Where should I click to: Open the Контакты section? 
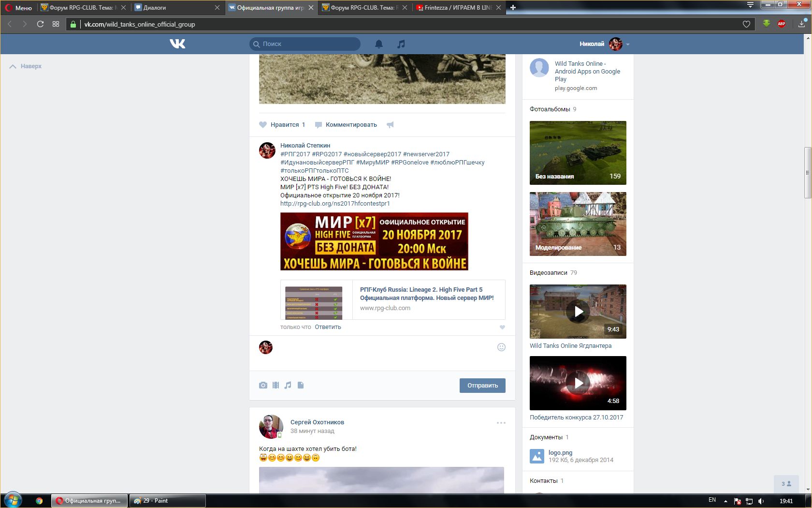[x=543, y=481]
